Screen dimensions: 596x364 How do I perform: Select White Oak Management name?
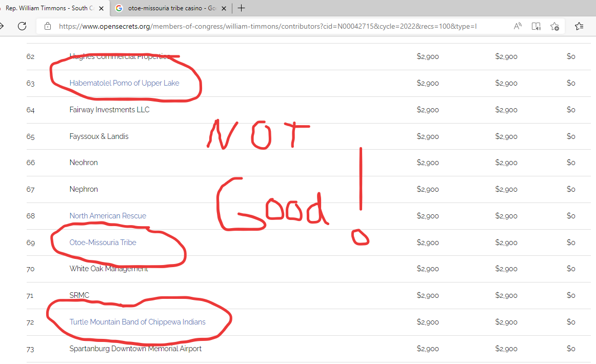pos(109,269)
